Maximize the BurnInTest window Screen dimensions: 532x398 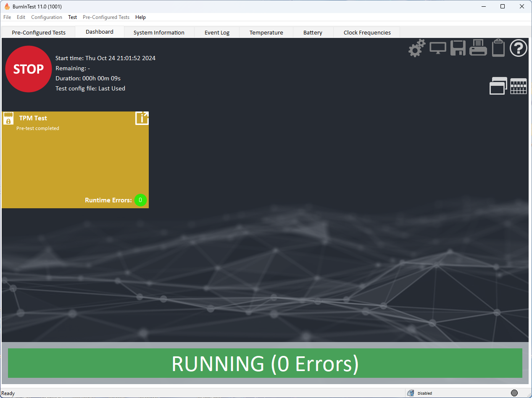[x=503, y=6]
